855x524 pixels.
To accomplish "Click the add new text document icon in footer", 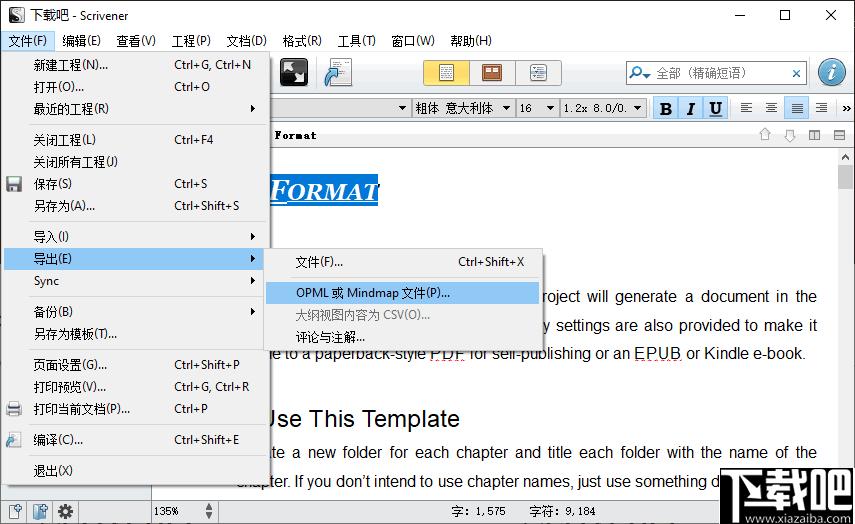I will [15, 511].
